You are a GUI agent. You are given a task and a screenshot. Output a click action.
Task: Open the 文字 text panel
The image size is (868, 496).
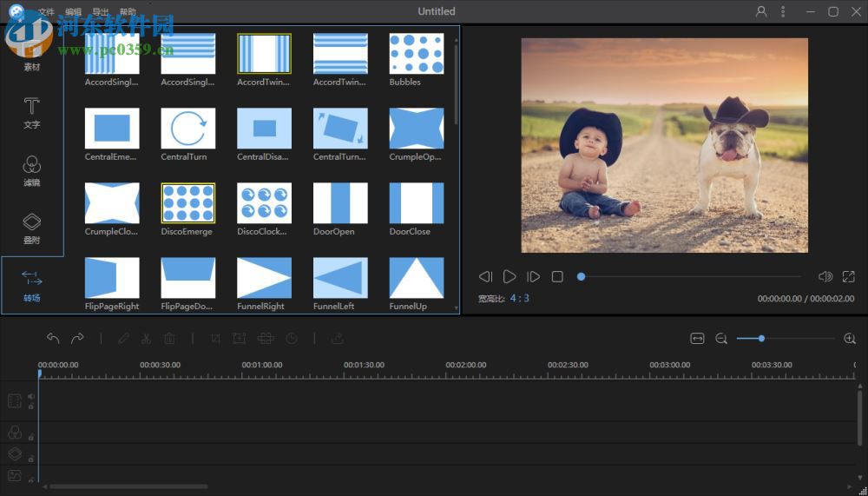click(31, 113)
